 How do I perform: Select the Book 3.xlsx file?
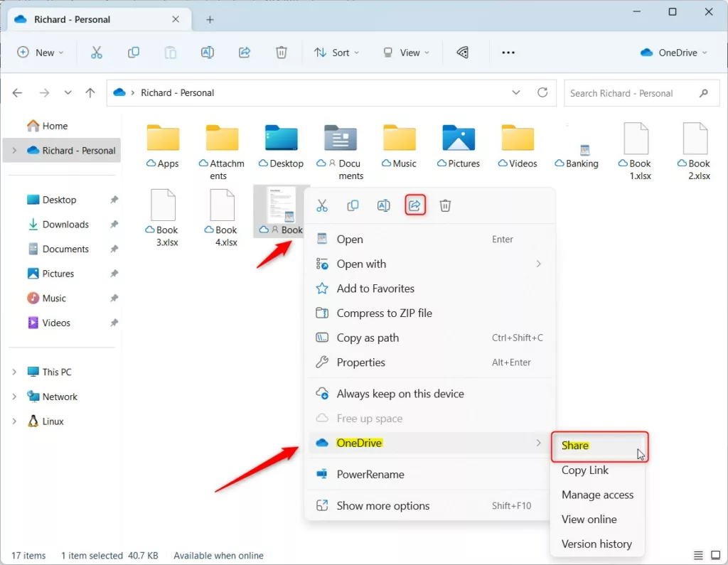coord(163,217)
